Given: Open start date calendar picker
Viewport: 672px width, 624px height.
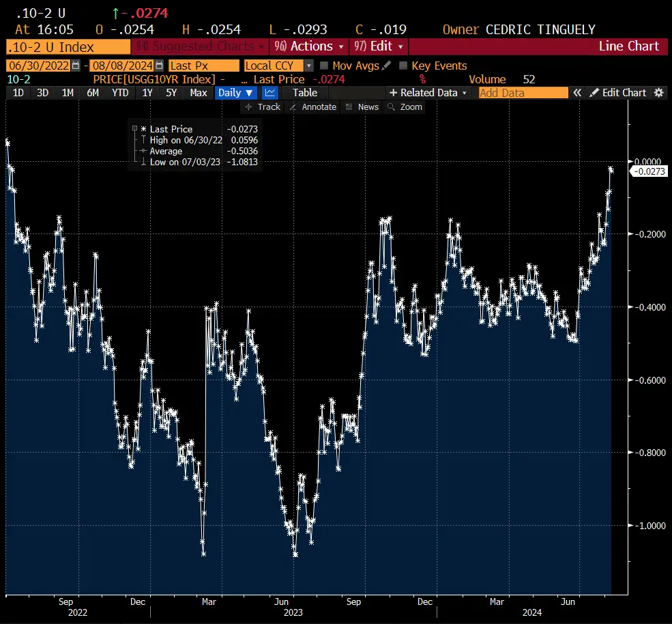Looking at the screenshot, I should tap(76, 66).
